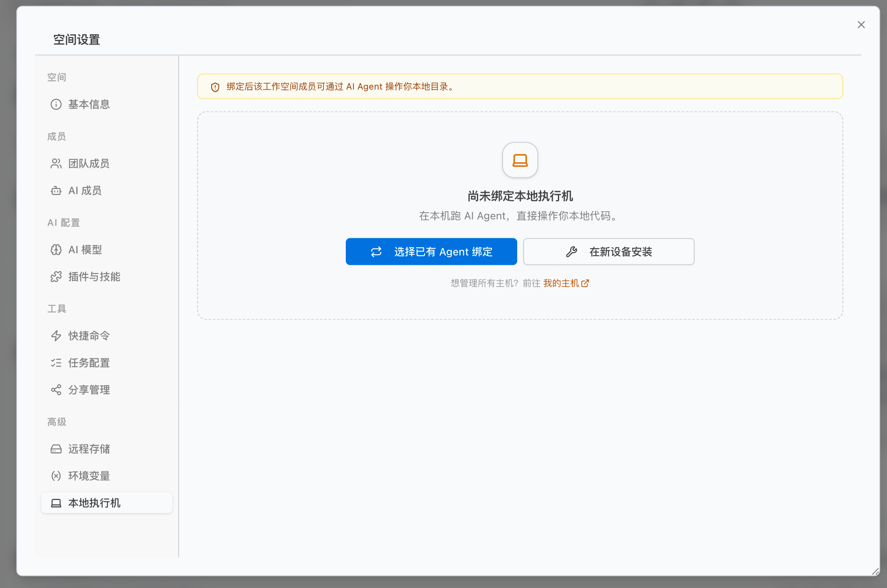This screenshot has height=588, width=887.
Task: Switch to the 任务配置 section
Action: (89, 363)
